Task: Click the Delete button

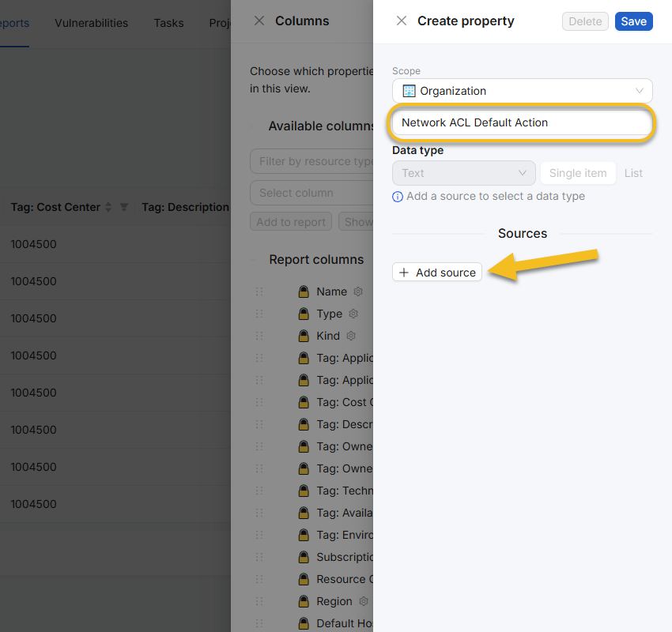Action: 585,21
